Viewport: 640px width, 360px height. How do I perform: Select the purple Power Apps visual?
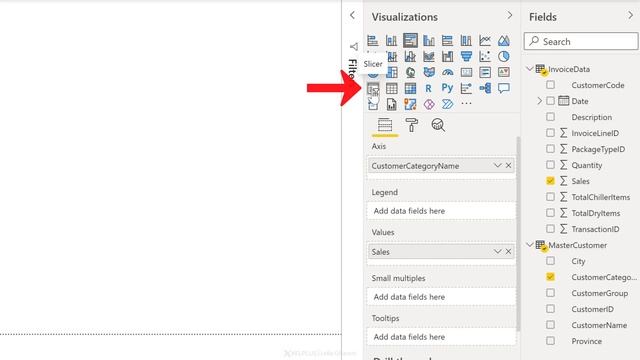tap(429, 104)
